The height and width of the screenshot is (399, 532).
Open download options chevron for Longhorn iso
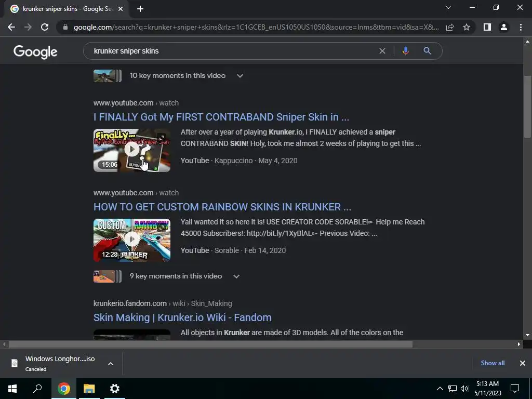[x=111, y=364]
